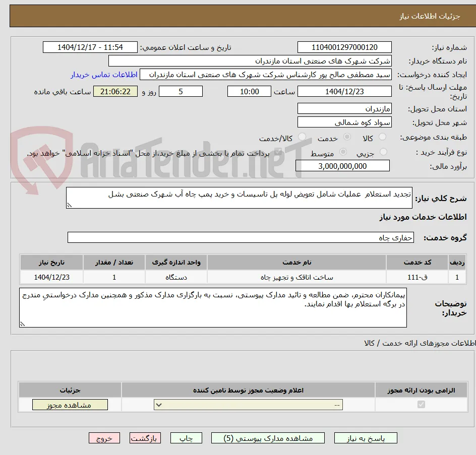Select the متوسط purchase type radio
The height and width of the screenshot is (455, 476).
click(x=343, y=152)
